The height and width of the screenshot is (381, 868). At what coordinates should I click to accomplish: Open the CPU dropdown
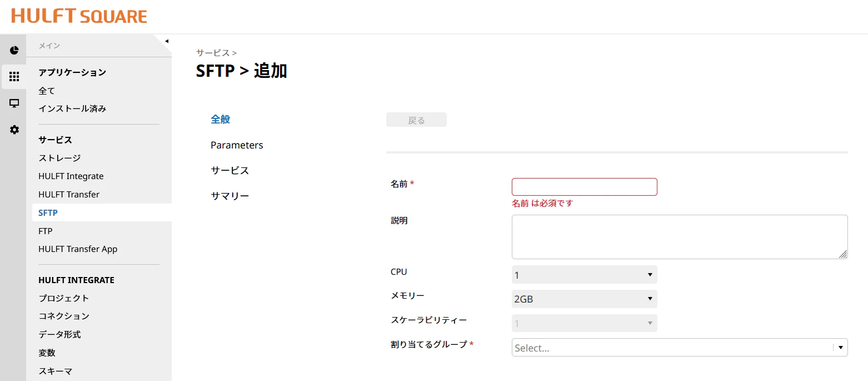pyautogui.click(x=584, y=275)
